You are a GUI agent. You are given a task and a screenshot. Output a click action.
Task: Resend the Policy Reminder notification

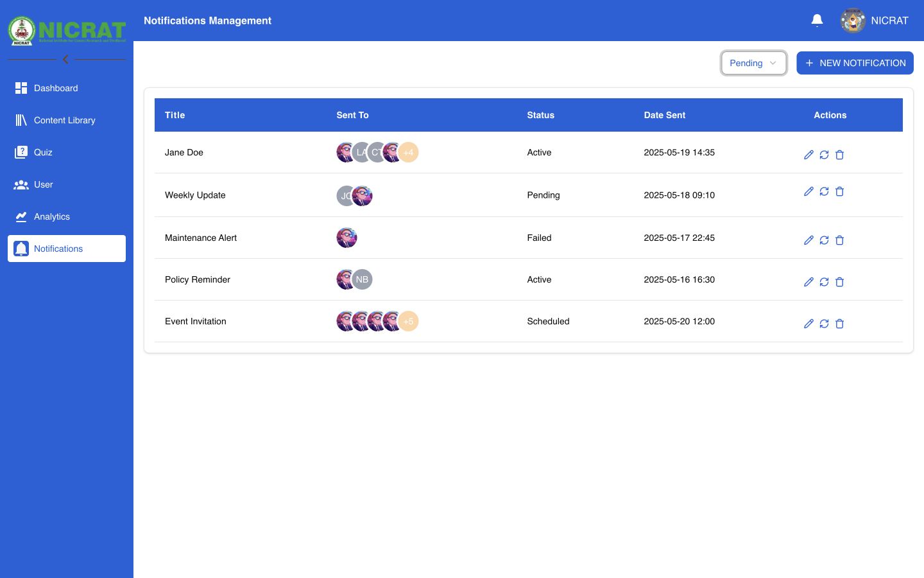point(824,282)
